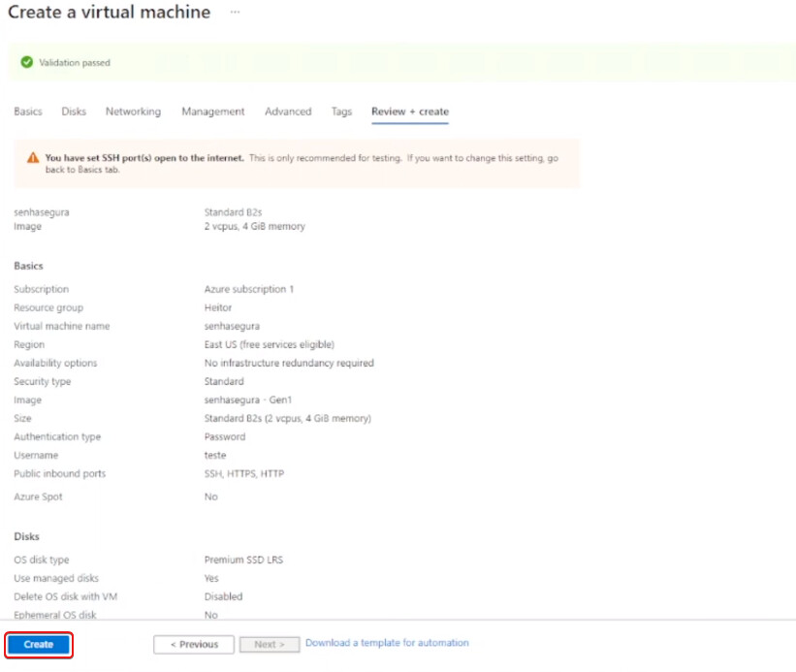Select the 'Premium SSD LRS' disk type value
796x672 pixels.
(x=243, y=560)
